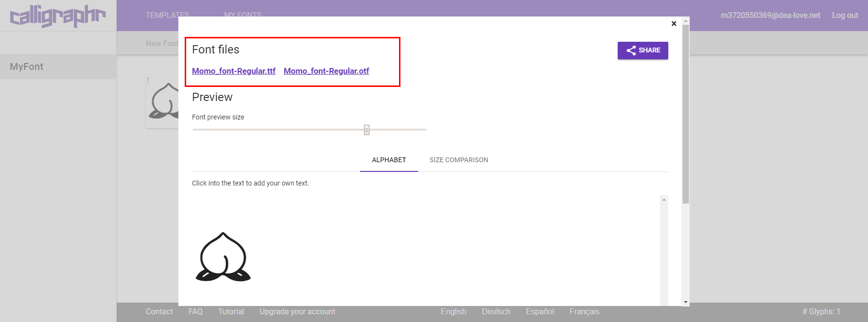Click the SHARE button

[642, 51]
